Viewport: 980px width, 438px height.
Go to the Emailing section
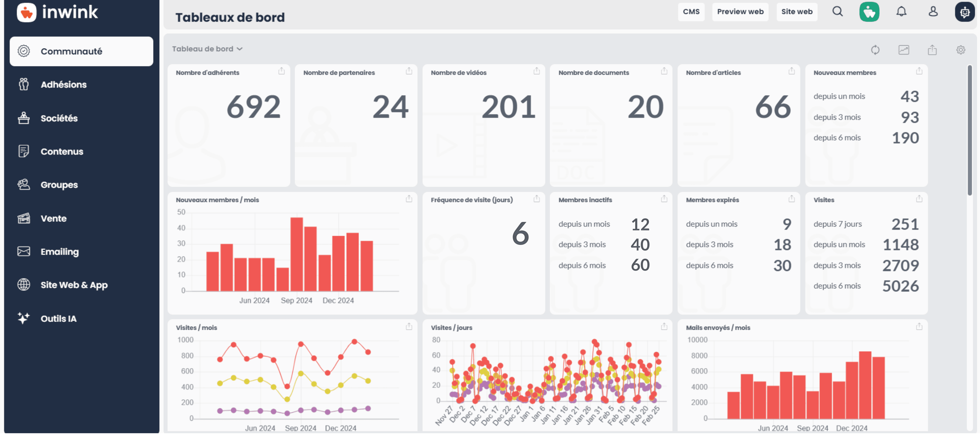(60, 252)
